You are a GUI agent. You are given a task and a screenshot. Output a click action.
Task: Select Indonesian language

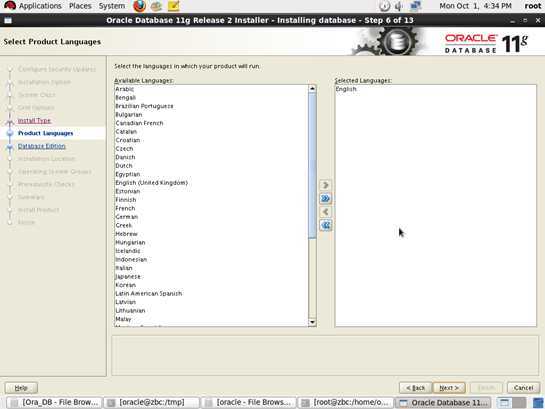(x=131, y=259)
